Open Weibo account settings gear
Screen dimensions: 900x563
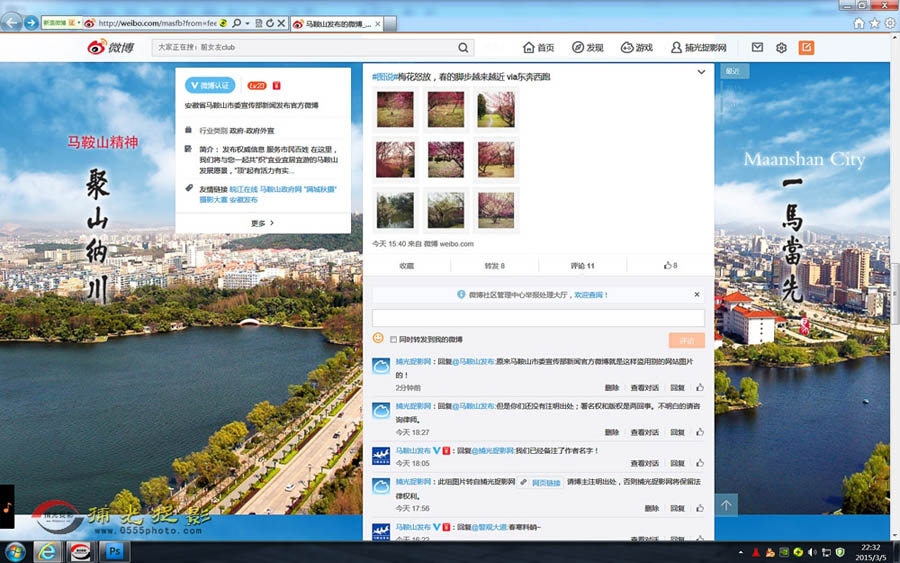(781, 48)
